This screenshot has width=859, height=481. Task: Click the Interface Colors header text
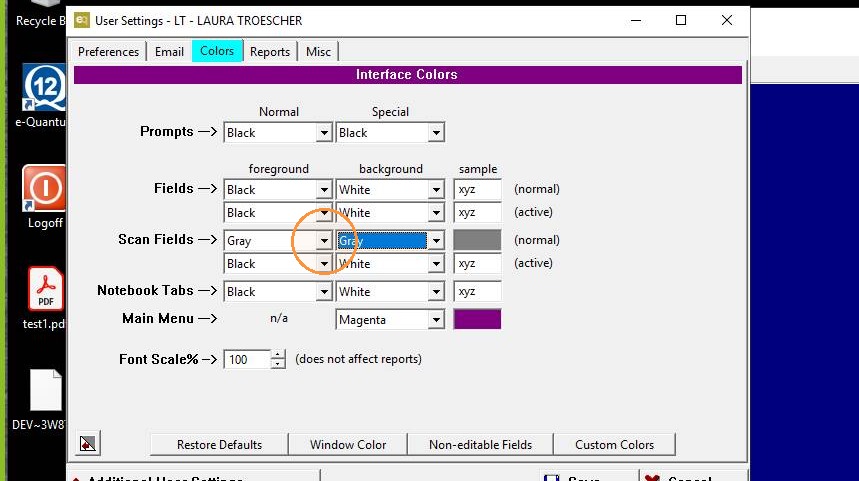406,75
